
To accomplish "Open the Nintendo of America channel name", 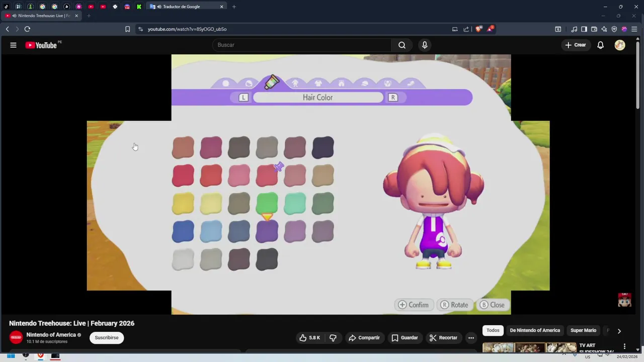I will click(x=51, y=335).
